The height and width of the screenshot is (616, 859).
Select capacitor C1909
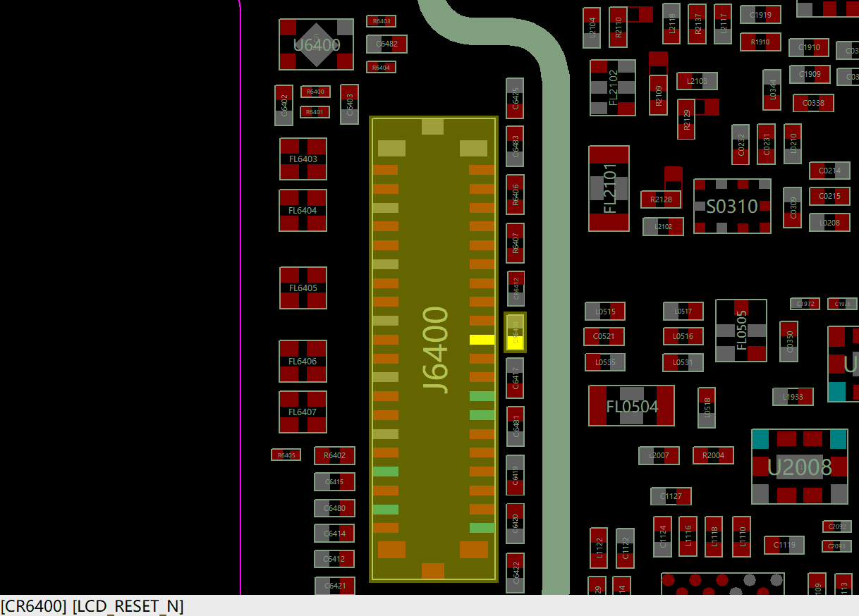point(810,74)
